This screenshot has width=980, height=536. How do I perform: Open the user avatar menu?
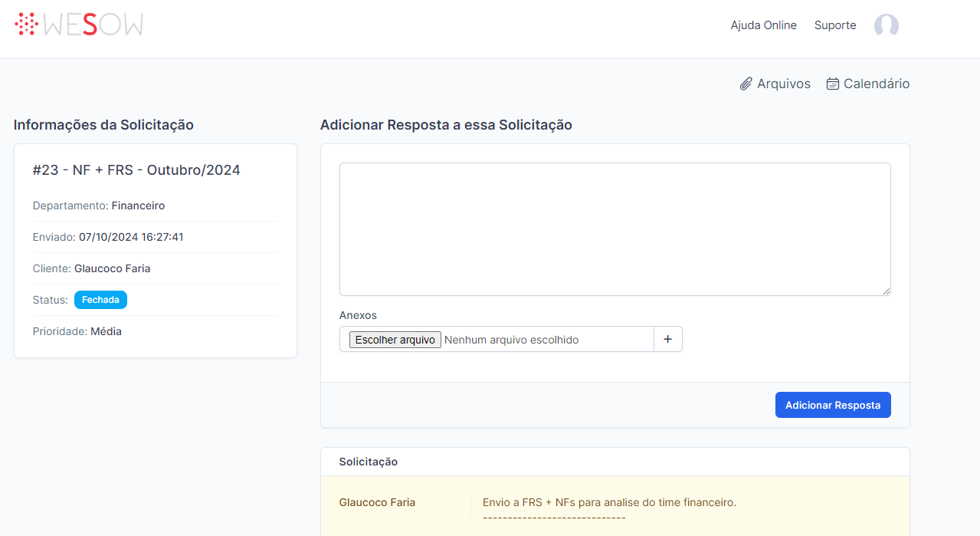887,25
